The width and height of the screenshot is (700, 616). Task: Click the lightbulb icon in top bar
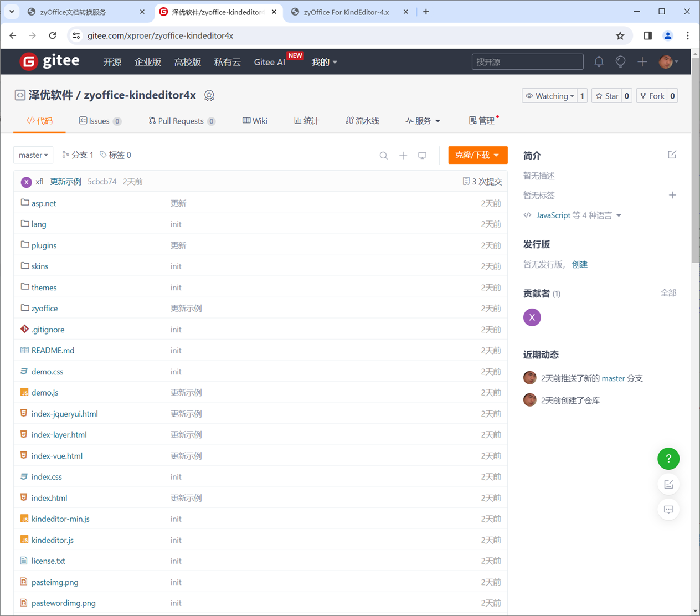[x=620, y=61]
